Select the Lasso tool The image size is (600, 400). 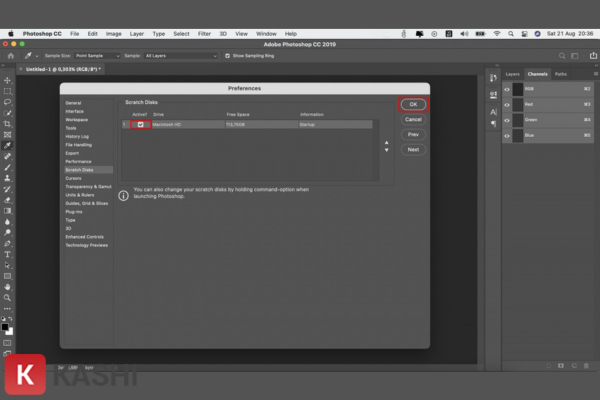(8, 101)
